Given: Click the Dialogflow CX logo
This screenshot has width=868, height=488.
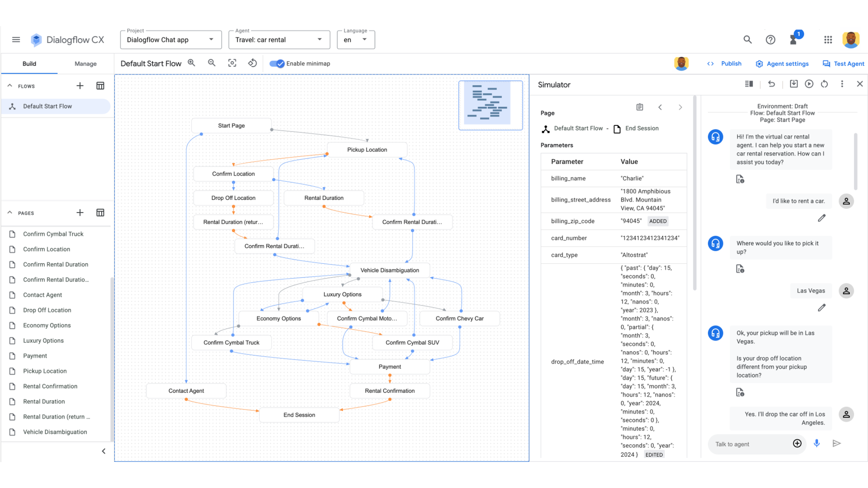Looking at the screenshot, I should (67, 39).
